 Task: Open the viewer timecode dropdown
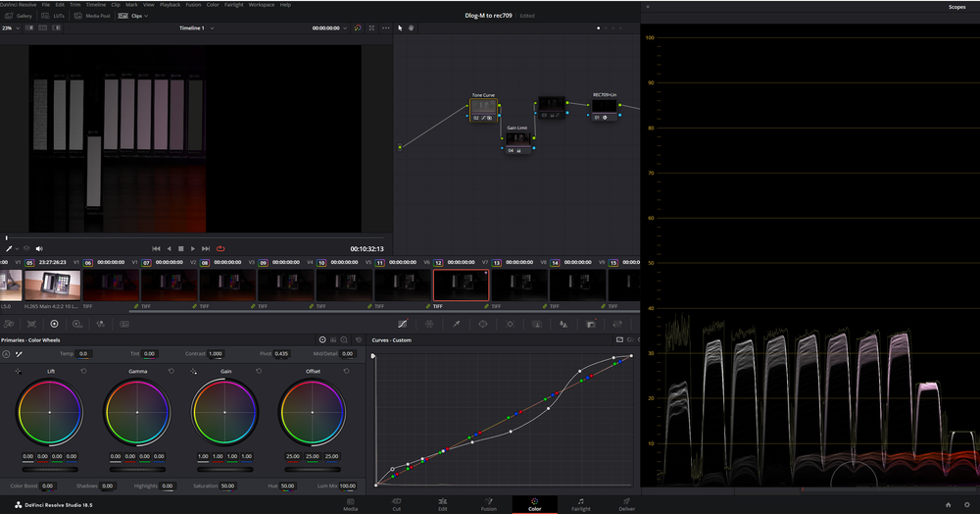point(329,28)
